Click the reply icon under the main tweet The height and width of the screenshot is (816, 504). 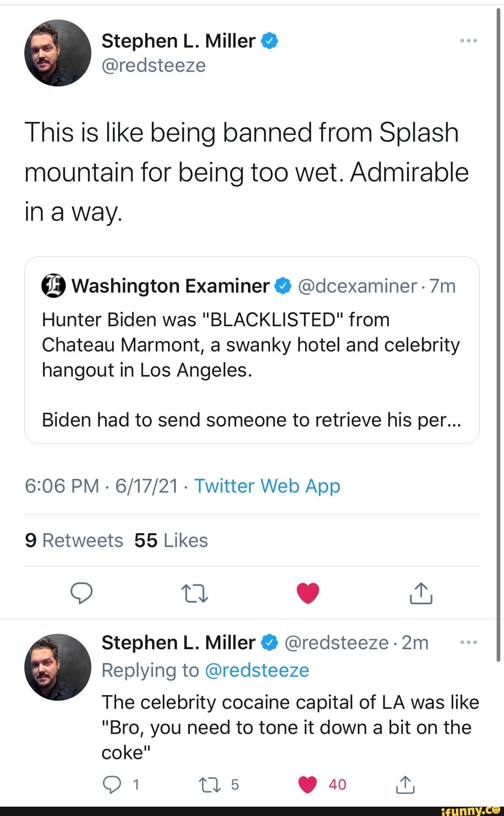coord(81,593)
